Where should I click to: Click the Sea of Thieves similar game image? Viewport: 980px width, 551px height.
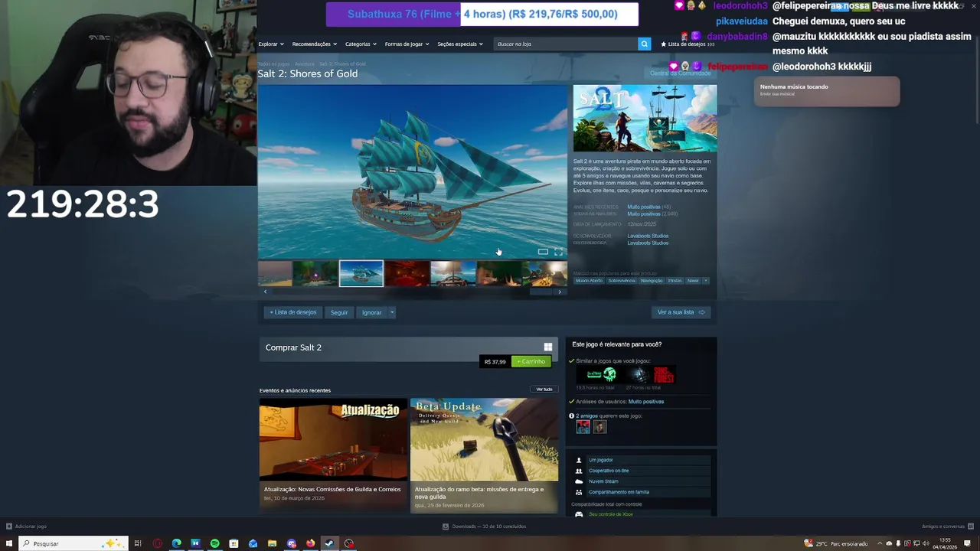pyautogui.click(x=603, y=374)
